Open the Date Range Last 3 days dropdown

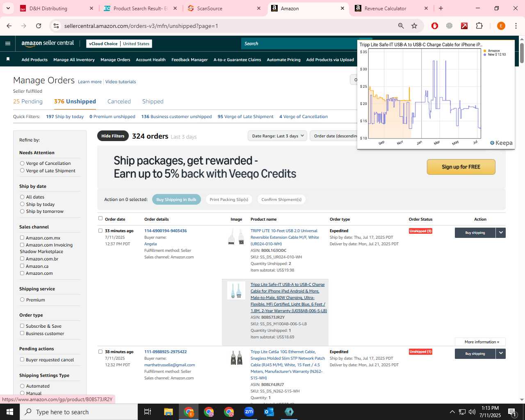277,136
